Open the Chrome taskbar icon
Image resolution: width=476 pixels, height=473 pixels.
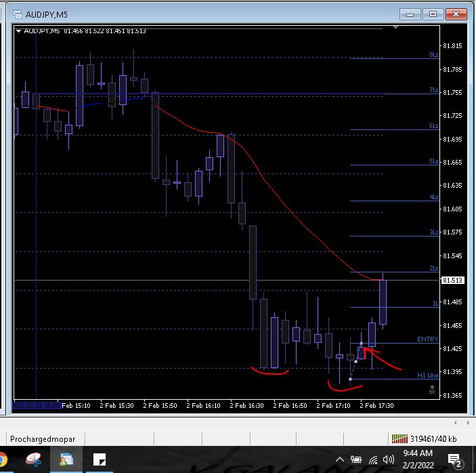[x=3, y=459]
